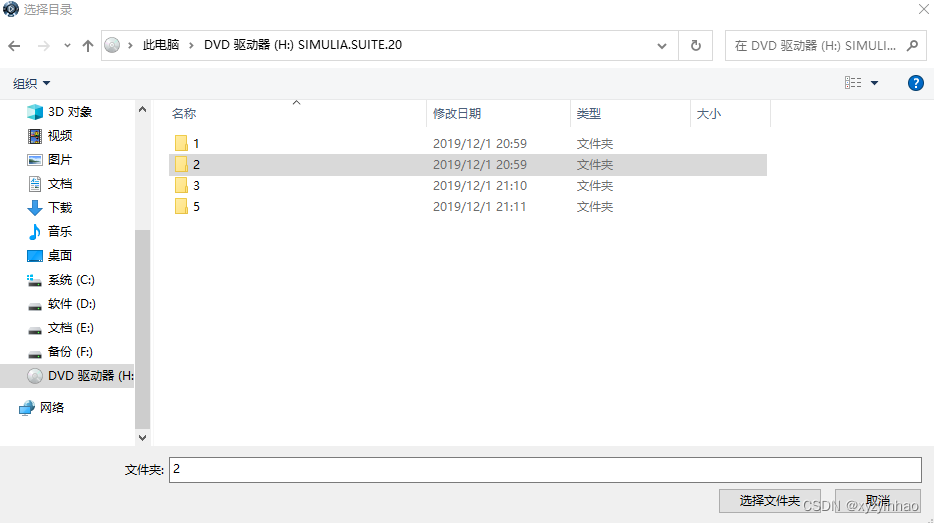This screenshot has height=523, width=934.
Task: Select folder 3 in the file list
Action: coord(196,186)
